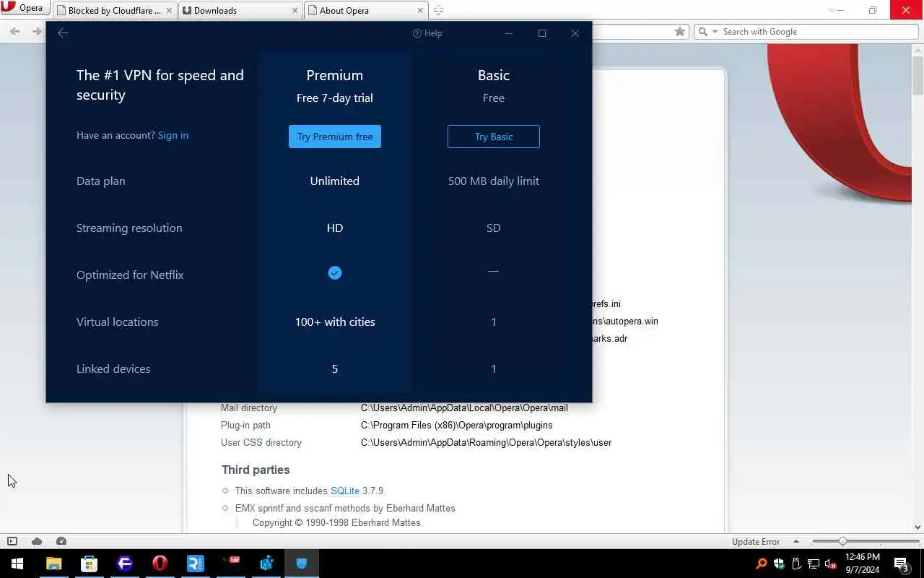Open the purple F app in taskbar
The width and height of the screenshot is (924, 578).
pos(124,564)
